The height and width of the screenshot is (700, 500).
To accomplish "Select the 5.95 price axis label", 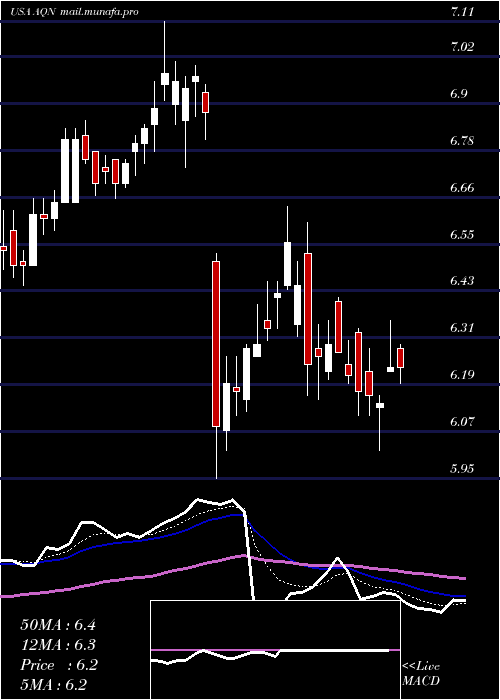I will 462,468.
